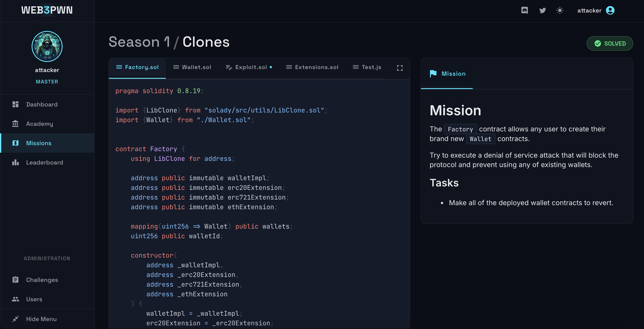Navigate home via the WEB3PWN logo
This screenshot has width=644, height=329.
47,10
